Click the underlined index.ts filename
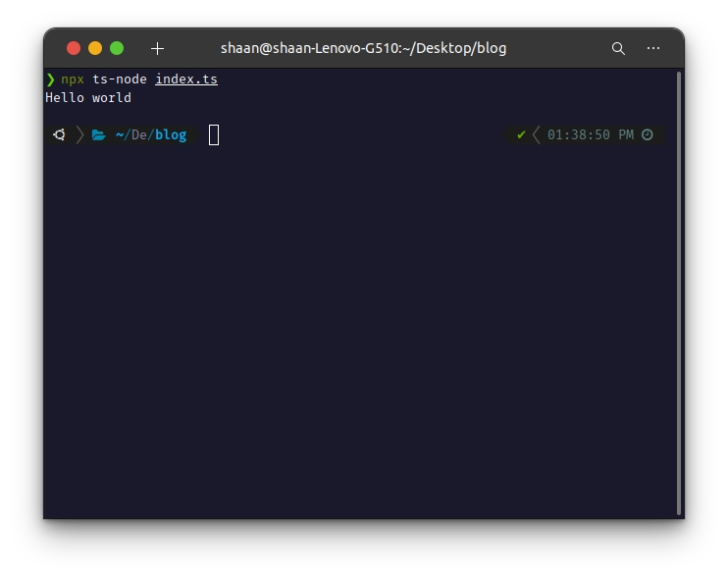 pos(186,79)
